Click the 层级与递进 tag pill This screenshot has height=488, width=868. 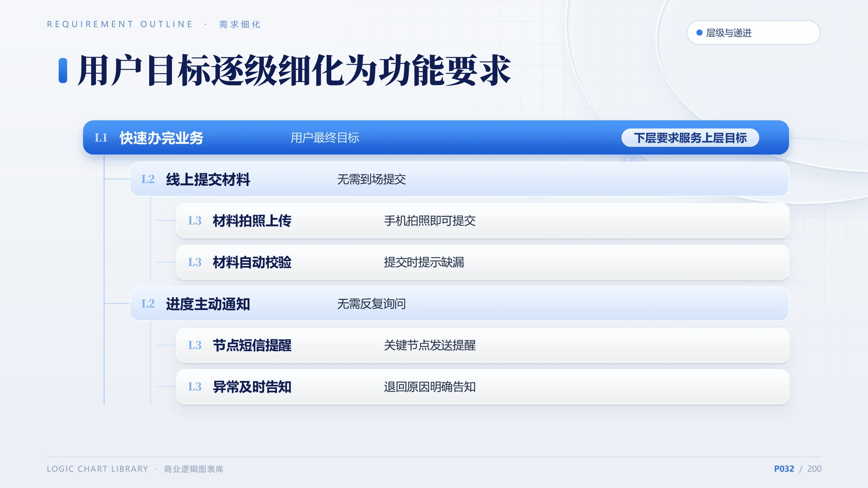(x=753, y=33)
